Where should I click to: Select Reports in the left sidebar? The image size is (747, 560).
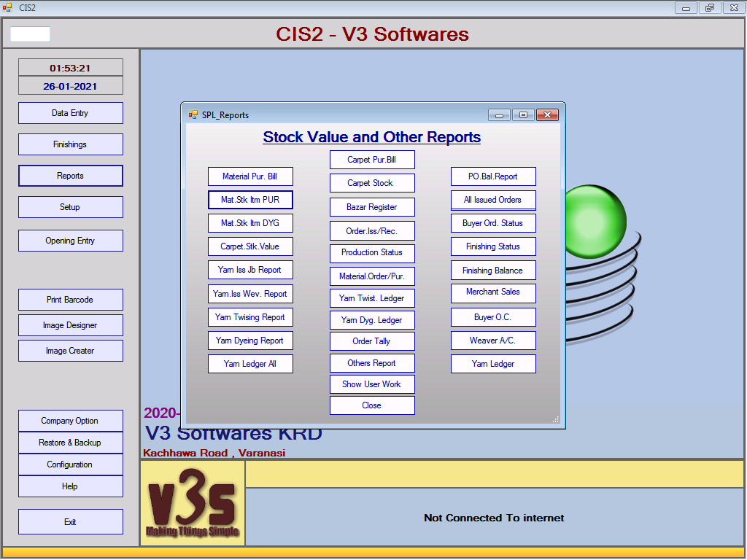[x=71, y=176]
